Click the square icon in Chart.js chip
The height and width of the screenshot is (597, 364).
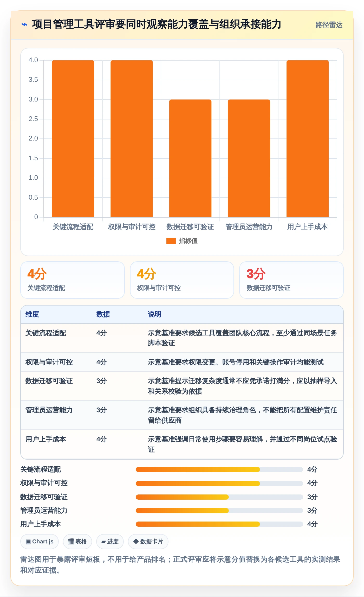coord(28,542)
